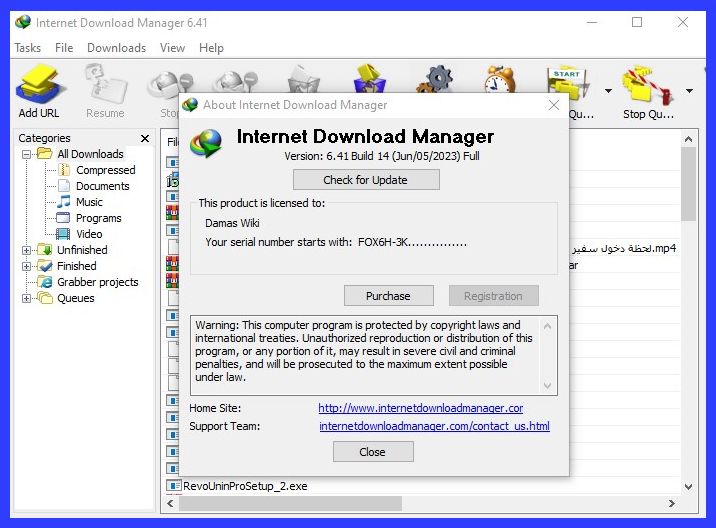Image resolution: width=716 pixels, height=528 pixels.
Task: Click the Delete trash bin toolbar icon
Action: [x=303, y=79]
